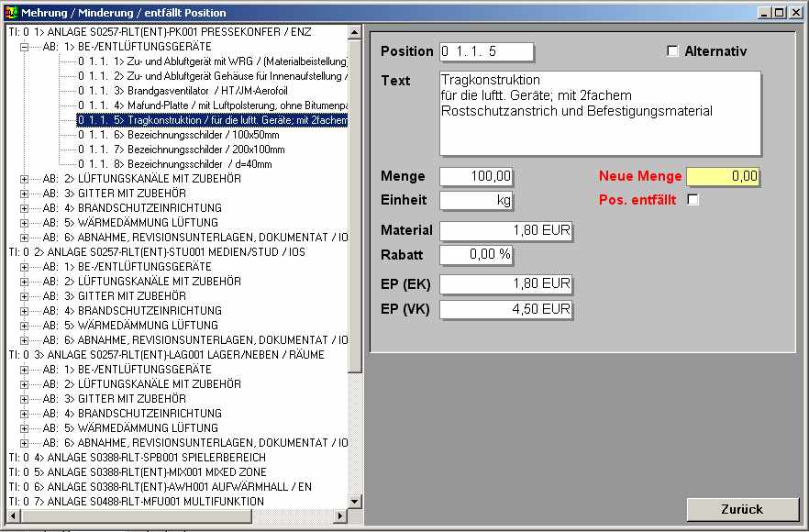Expand AB: 4 BRANDSCHUTZEINRICHTUNG under PRESSEKONFER

point(25,208)
